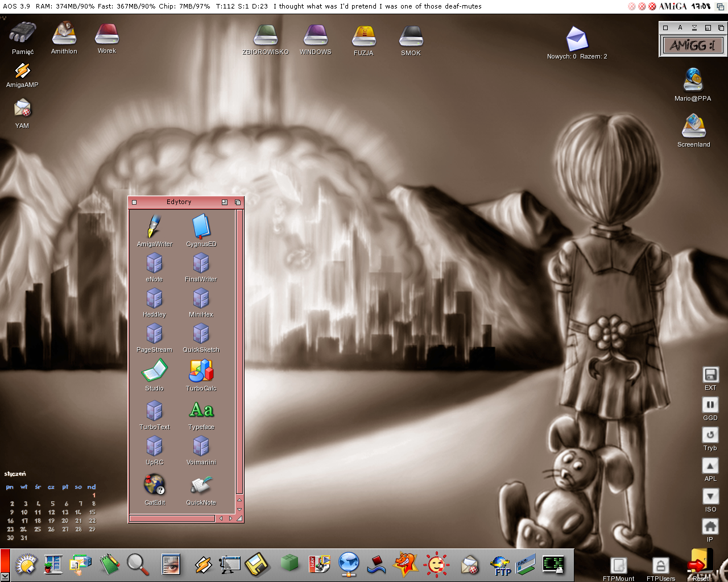Open the QuickNote icon
The width and height of the screenshot is (728, 582).
[201, 485]
